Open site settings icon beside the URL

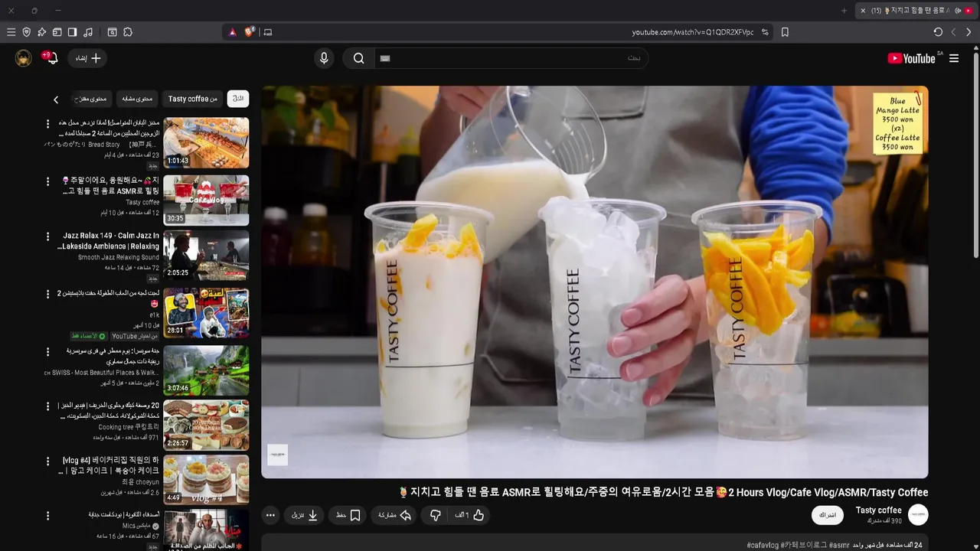765,32
